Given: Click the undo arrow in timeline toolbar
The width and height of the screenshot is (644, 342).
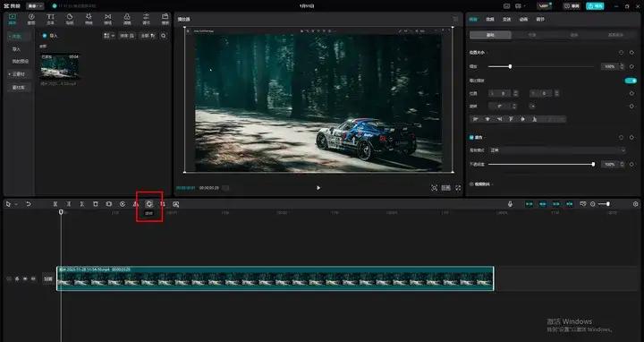Looking at the screenshot, I should [29, 204].
